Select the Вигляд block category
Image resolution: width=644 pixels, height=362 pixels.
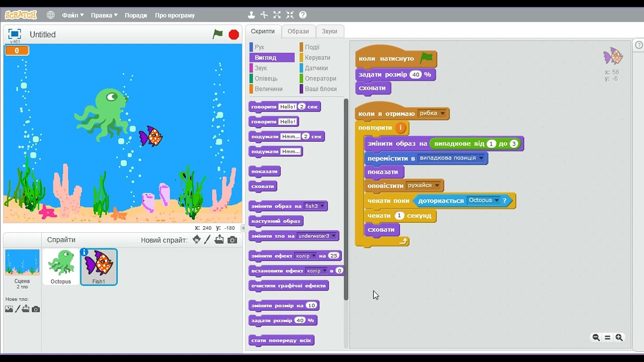[x=272, y=57]
